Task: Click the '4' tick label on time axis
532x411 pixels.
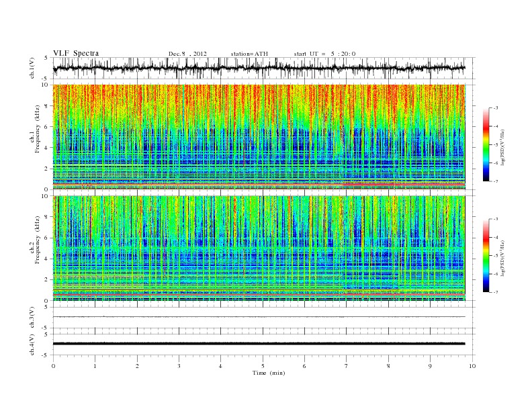Action: coord(220,366)
